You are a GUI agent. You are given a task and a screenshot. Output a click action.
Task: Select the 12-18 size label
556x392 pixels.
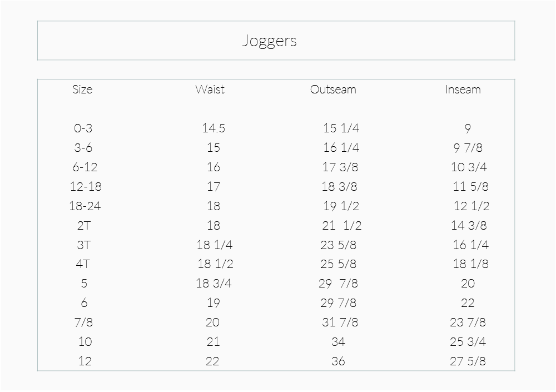86,187
